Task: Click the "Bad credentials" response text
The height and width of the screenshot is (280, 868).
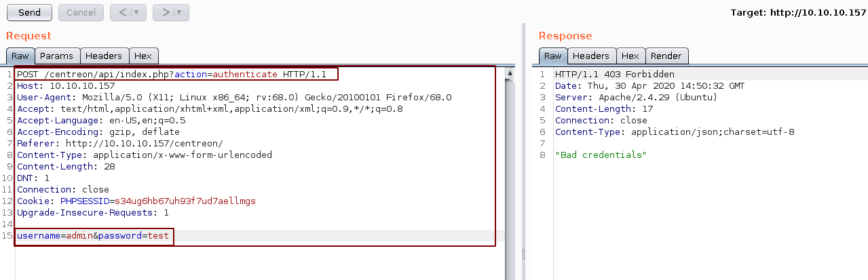Action: tap(601, 155)
